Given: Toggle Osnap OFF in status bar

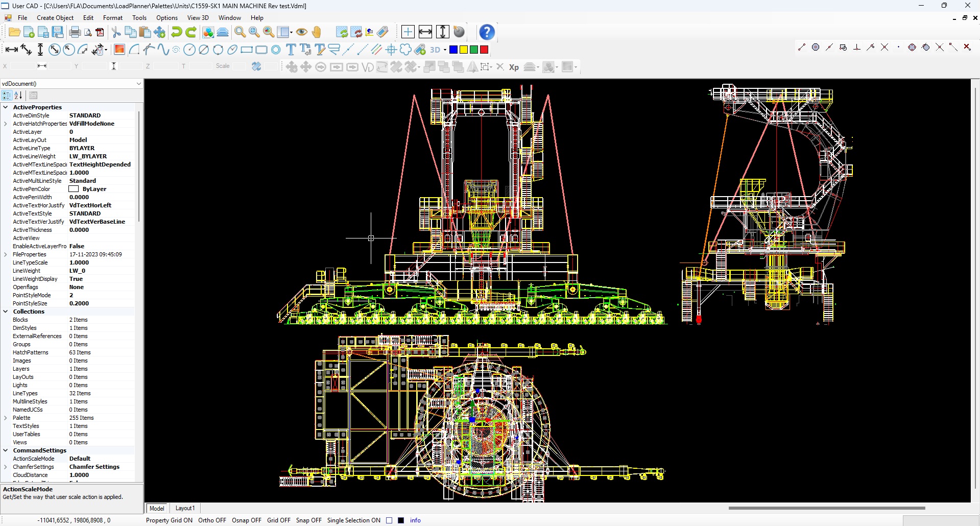Looking at the screenshot, I should (x=246, y=520).
